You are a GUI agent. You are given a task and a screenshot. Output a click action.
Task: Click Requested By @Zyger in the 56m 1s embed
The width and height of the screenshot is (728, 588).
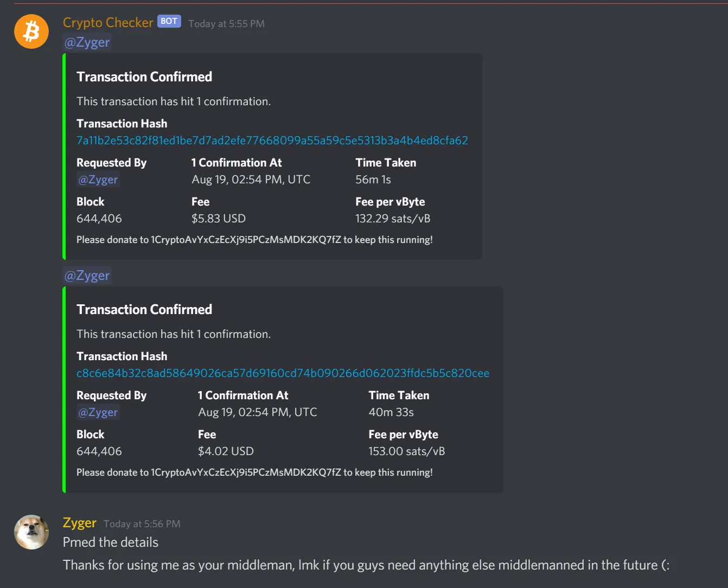(x=98, y=180)
